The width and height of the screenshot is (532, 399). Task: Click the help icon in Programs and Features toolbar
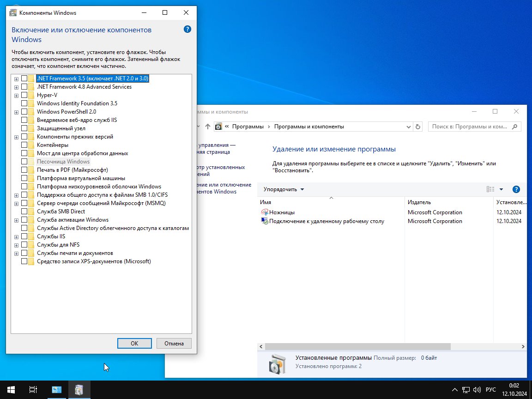[516, 189]
